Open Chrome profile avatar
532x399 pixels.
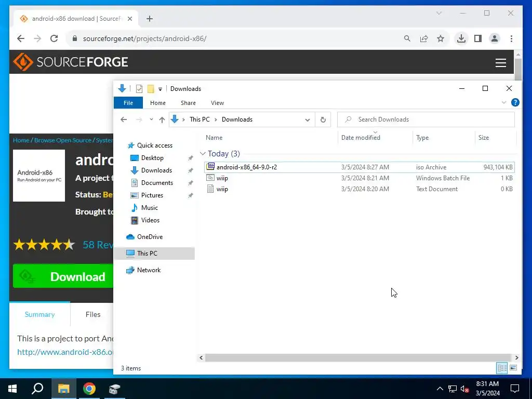point(495,38)
